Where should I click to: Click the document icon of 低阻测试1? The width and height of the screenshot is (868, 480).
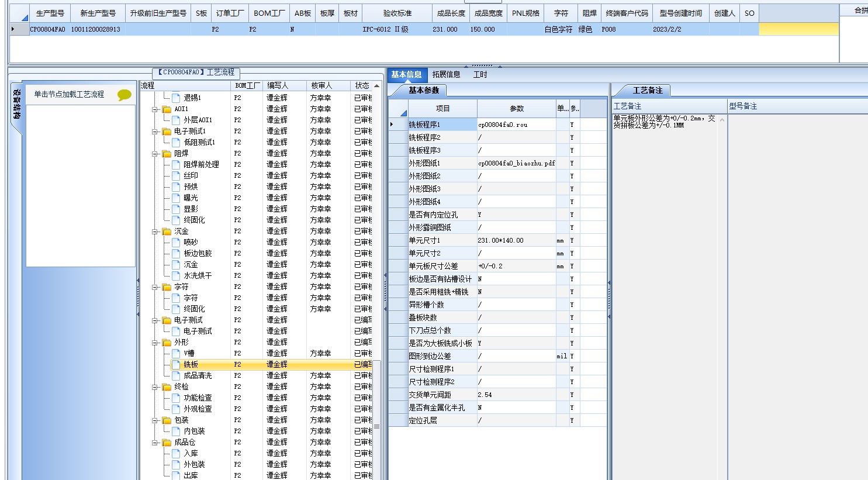176,142
